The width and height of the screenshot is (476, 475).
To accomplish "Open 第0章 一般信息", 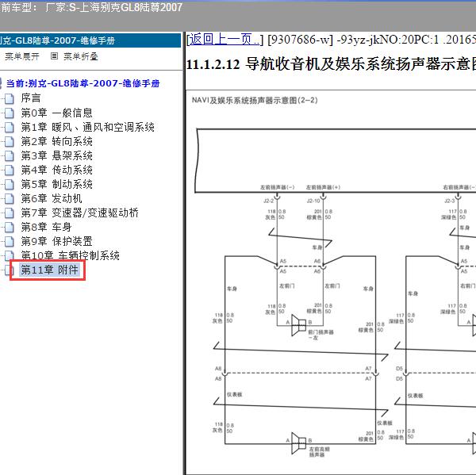I will (x=57, y=113).
